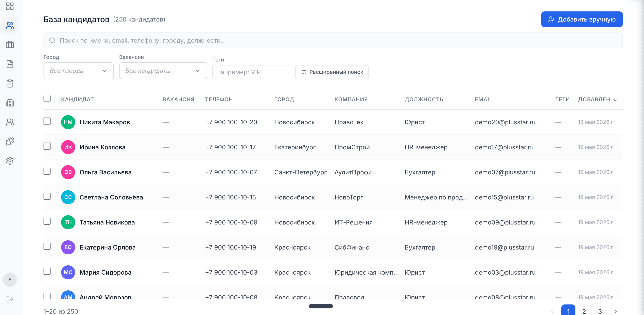Check the box for Мария Сидорова

pyautogui.click(x=47, y=271)
